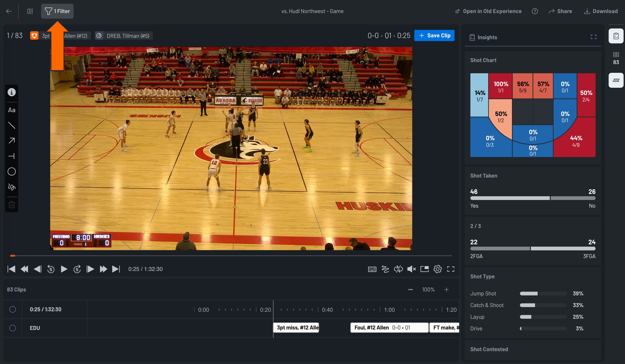The width and height of the screenshot is (625, 364).
Task: Select the freehand scribble drawing tool
Action: (12, 187)
